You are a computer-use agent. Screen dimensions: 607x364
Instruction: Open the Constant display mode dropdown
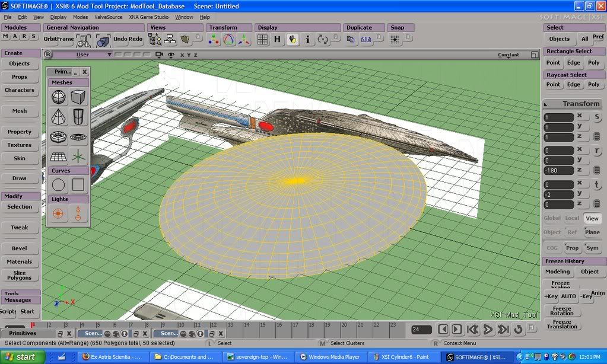pyautogui.click(x=509, y=55)
